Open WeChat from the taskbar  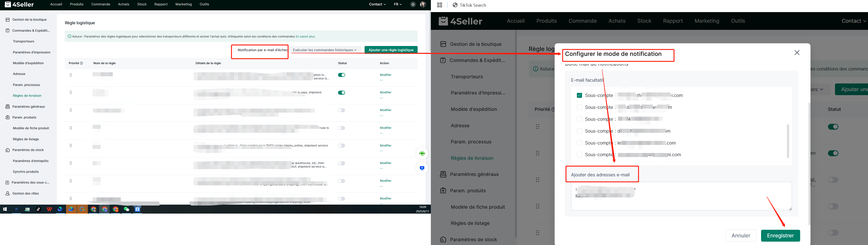pyautogui.click(x=126, y=209)
